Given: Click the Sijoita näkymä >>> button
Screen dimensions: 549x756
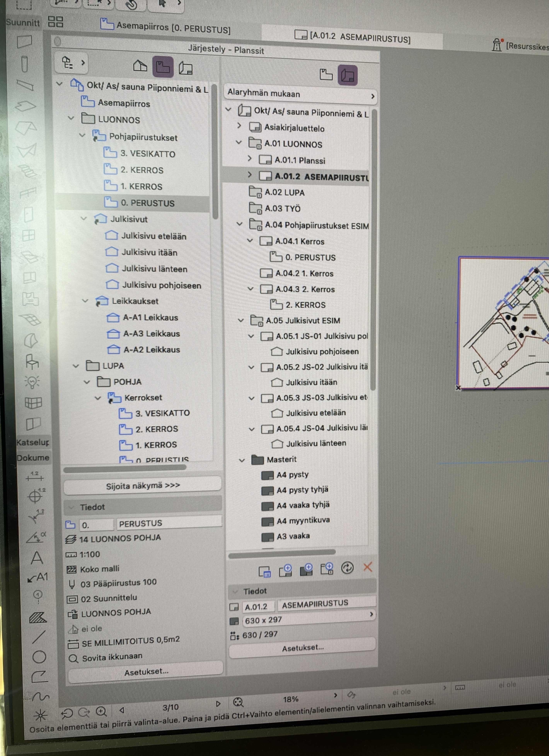Looking at the screenshot, I should tap(143, 486).
